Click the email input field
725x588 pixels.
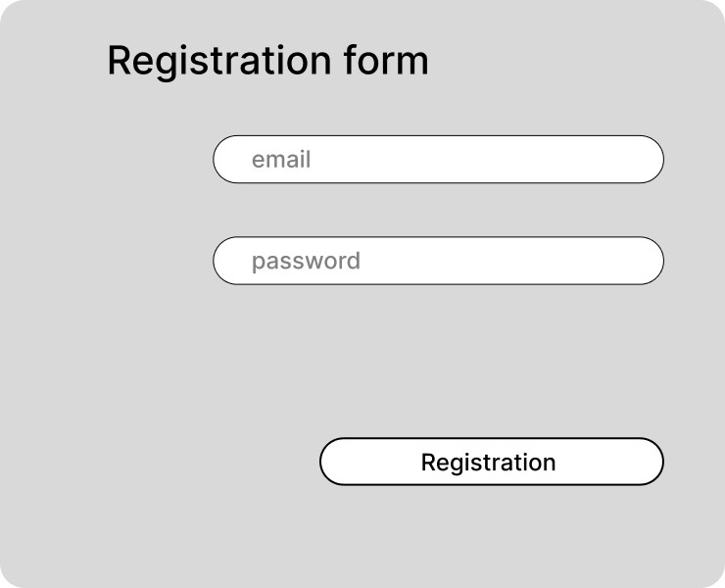tap(438, 159)
